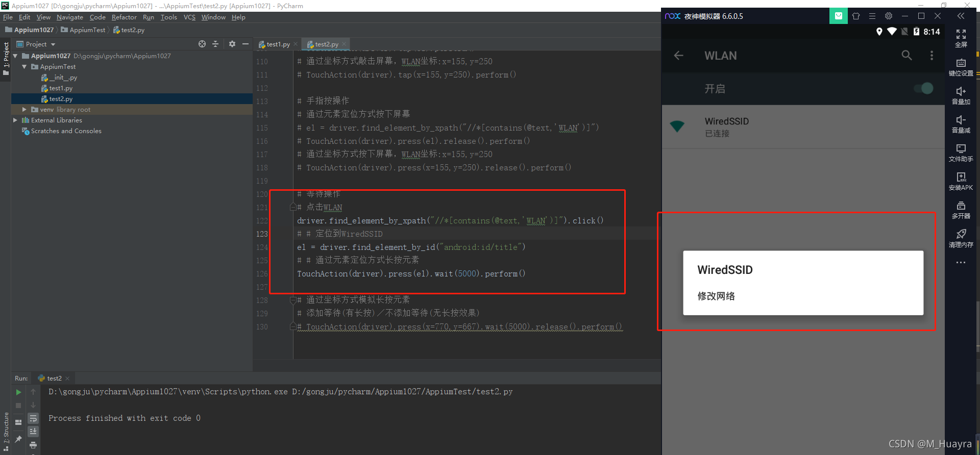Tap the WiredSSID network entry
This screenshot has width=980, height=455.
click(803, 127)
